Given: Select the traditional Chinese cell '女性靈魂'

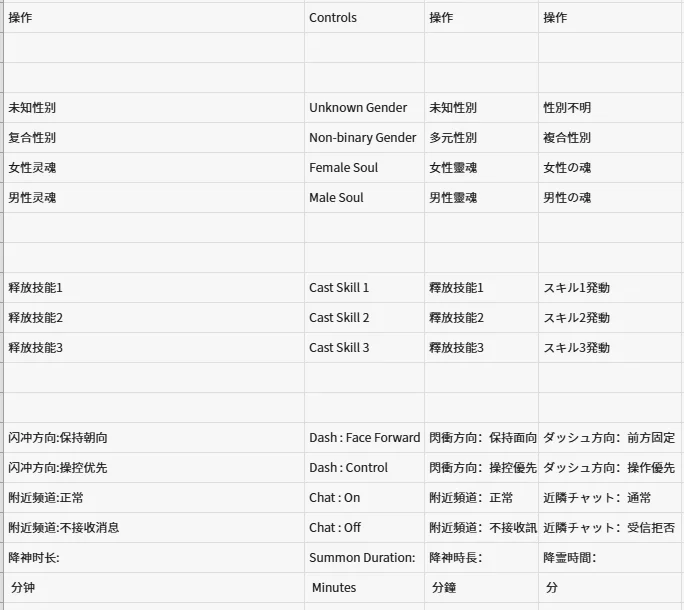Looking at the screenshot, I should click(x=481, y=168).
